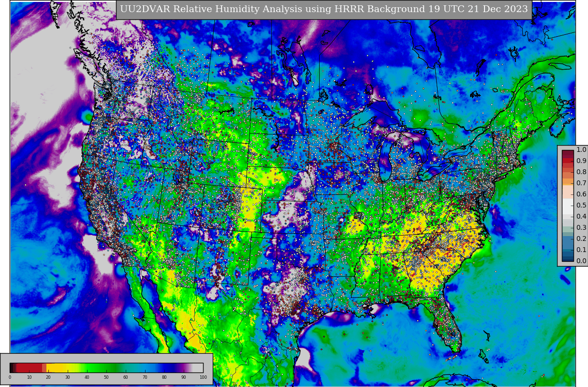Click the 40 tick label on humidity colorbar

click(87, 377)
